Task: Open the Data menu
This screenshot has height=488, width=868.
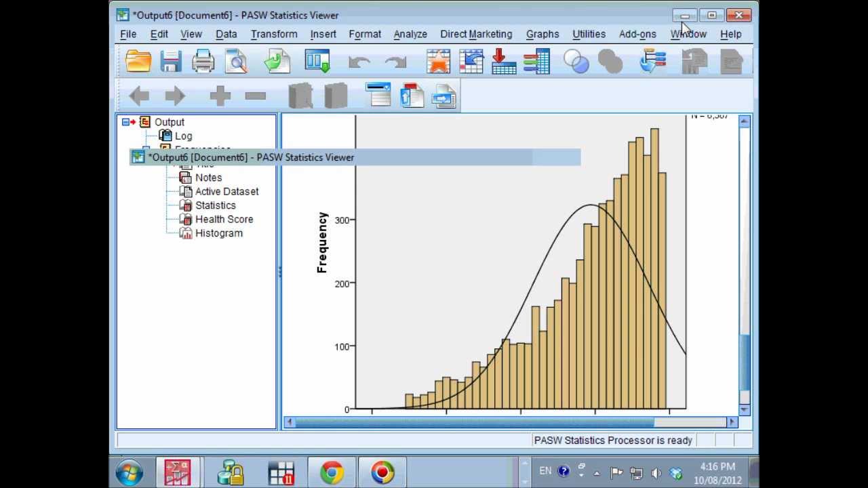Action: [226, 34]
